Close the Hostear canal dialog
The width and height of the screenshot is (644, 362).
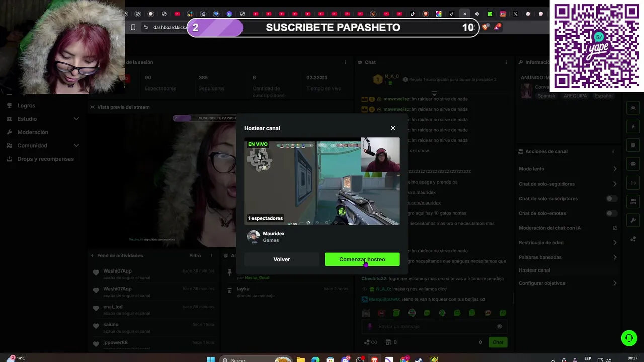(x=393, y=128)
